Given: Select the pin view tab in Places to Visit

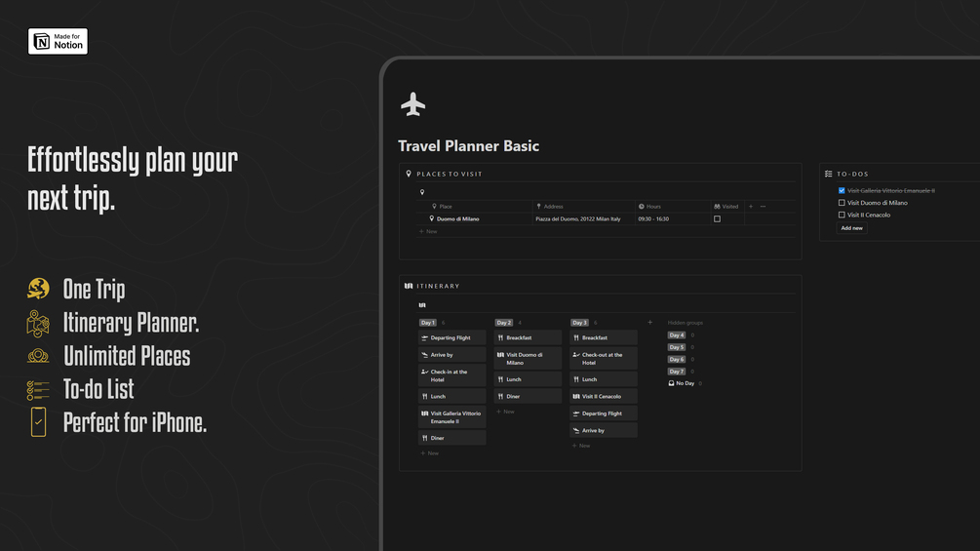Looking at the screenshot, I should click(x=422, y=192).
